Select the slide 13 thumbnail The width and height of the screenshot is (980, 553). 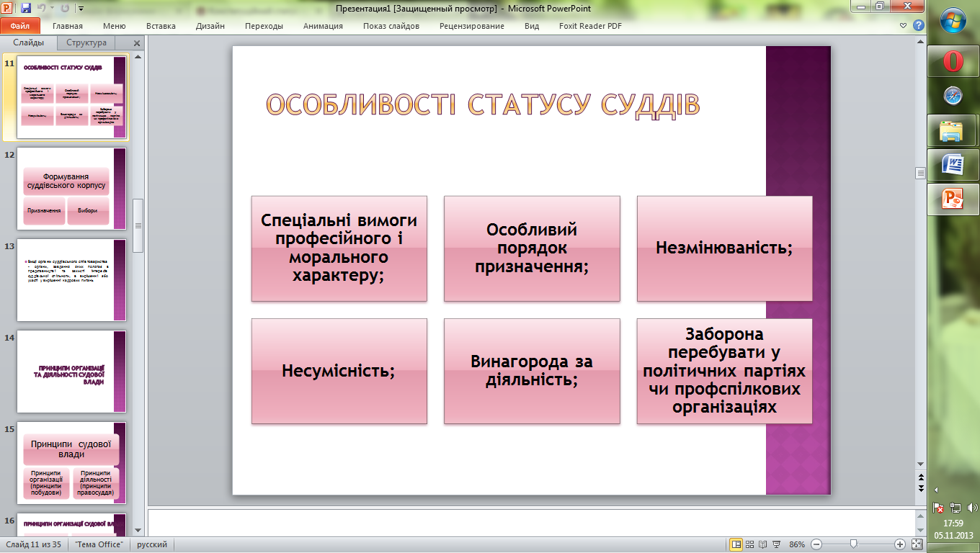point(71,280)
